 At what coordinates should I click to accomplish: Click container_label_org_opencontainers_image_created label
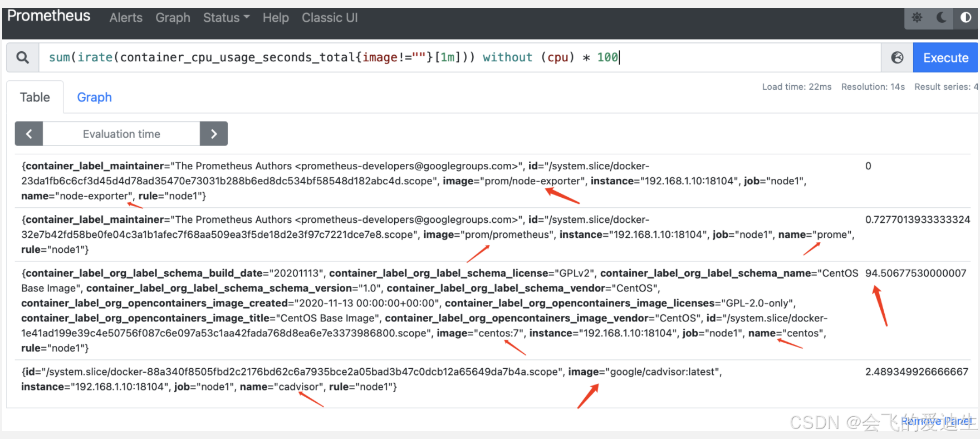coord(154,303)
